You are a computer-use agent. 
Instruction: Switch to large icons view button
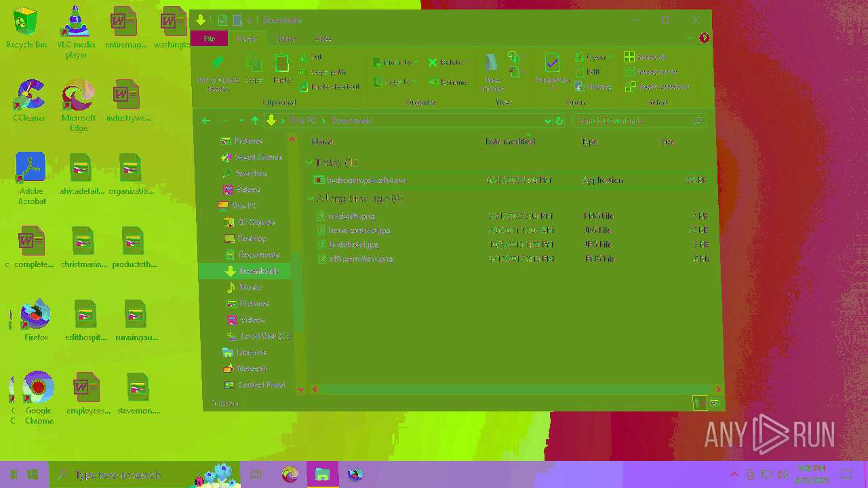tap(714, 403)
